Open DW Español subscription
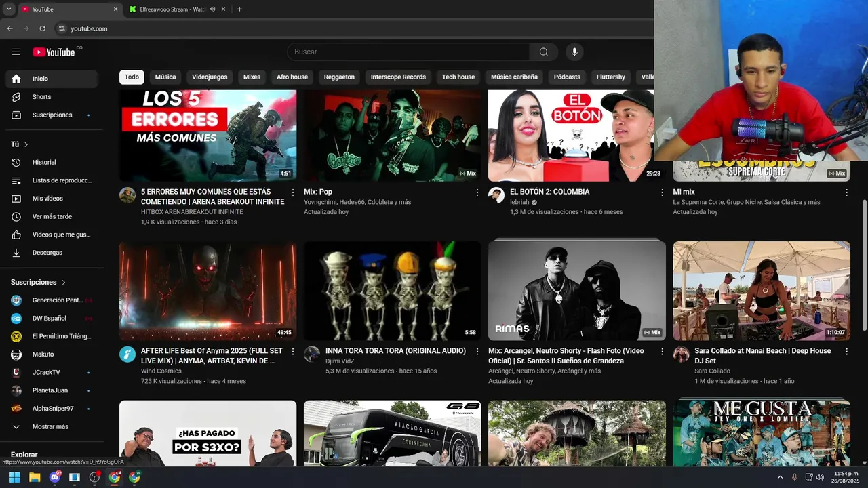Screen dimensions: 868x488 (52, 319)
